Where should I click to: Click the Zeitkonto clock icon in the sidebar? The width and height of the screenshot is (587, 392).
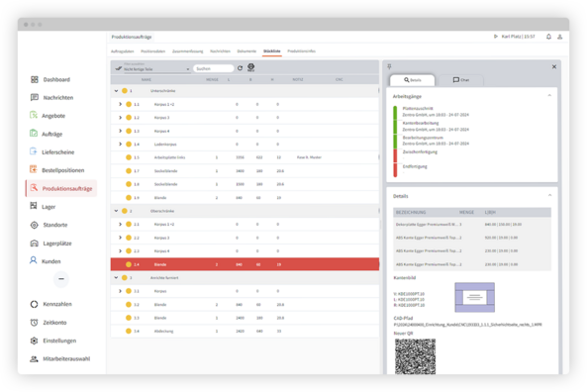34,322
